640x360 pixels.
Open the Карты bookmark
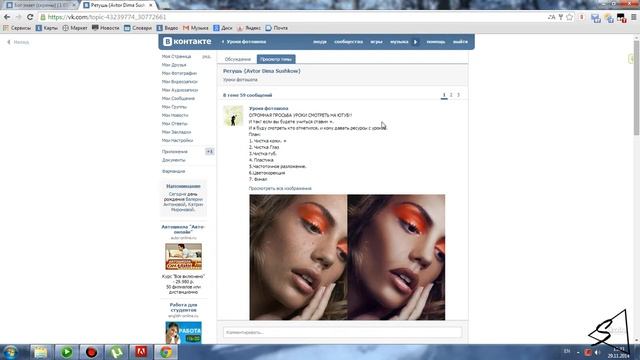pos(47,28)
